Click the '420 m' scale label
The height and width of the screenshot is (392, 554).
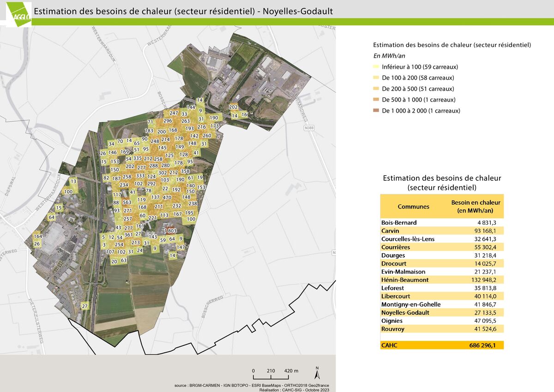click(x=291, y=371)
